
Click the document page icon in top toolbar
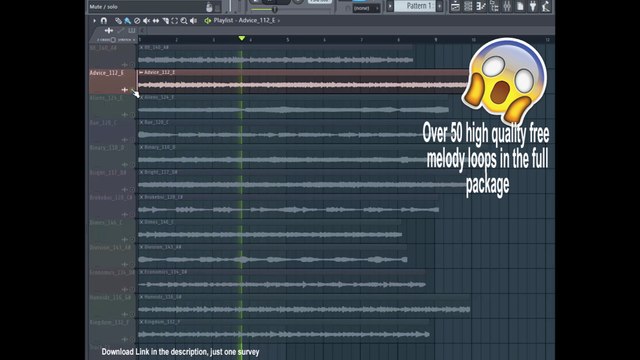coord(520,6)
